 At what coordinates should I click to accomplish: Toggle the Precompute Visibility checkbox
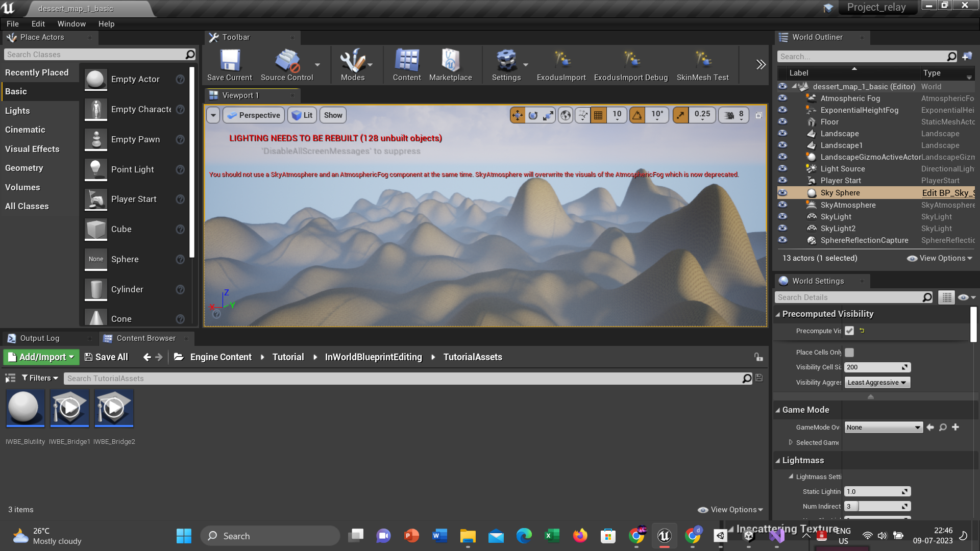click(x=849, y=331)
